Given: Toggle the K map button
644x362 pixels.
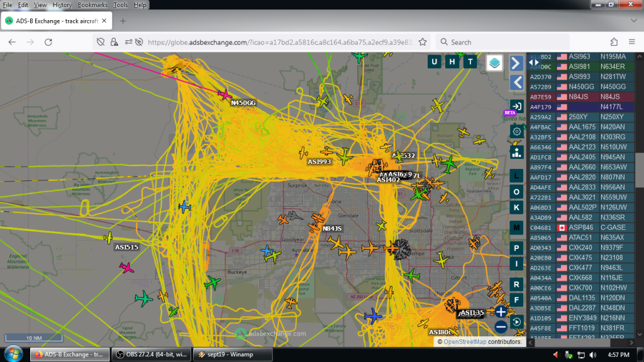Looking at the screenshot, I should click(x=516, y=207).
